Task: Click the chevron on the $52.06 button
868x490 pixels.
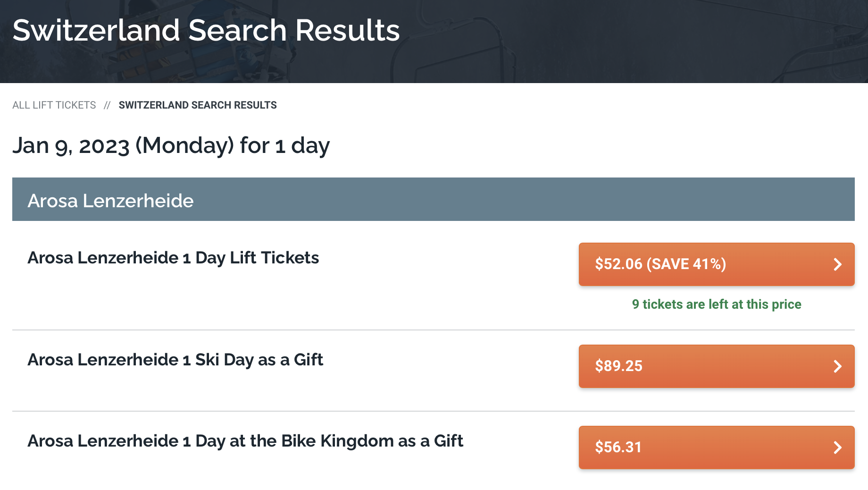Action: point(837,264)
